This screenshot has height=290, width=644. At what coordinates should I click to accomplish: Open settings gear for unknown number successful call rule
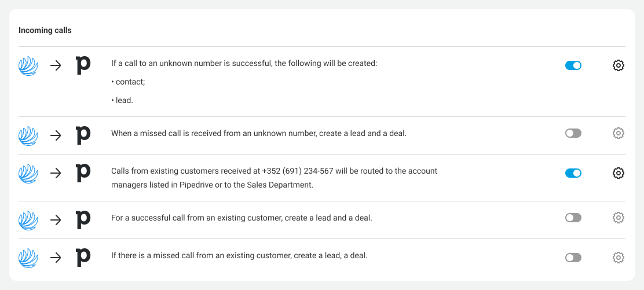point(618,65)
